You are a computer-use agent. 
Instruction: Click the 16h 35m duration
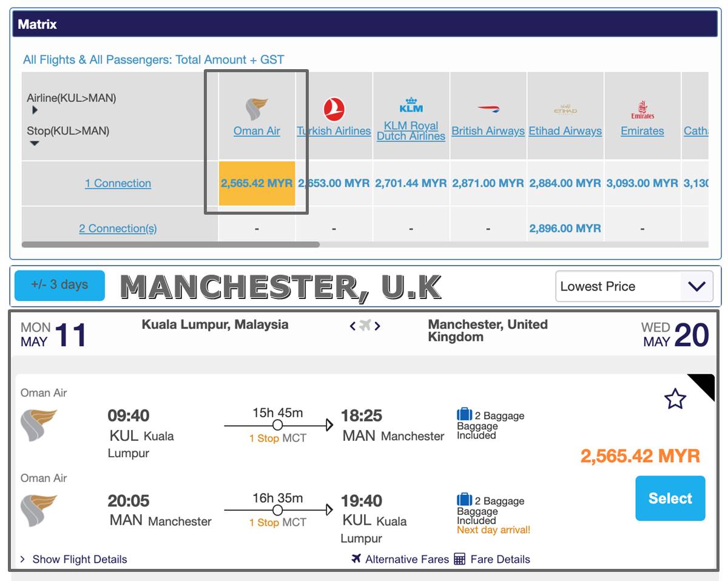278,498
